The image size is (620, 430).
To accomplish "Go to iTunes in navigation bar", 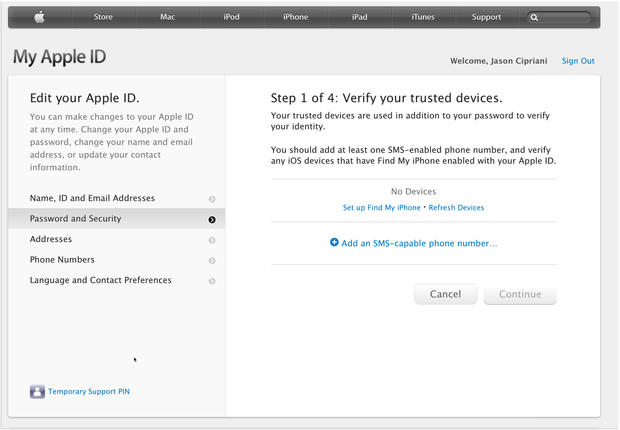I will 423,17.
